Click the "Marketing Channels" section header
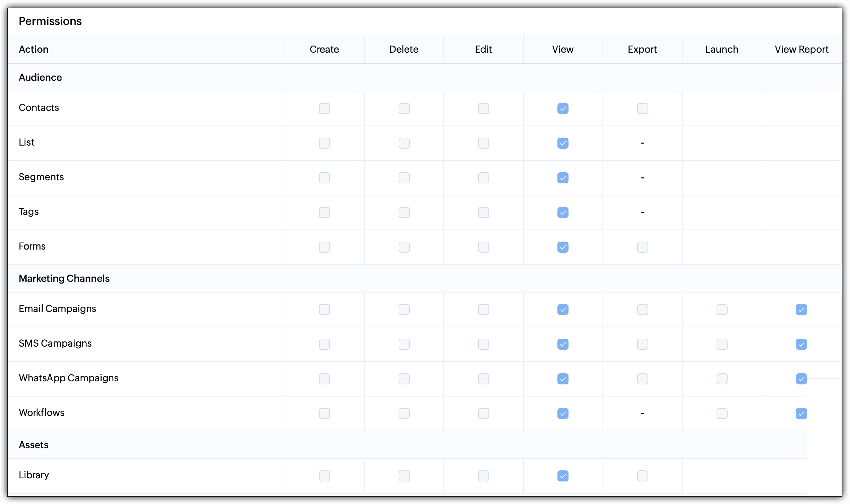 coord(64,278)
